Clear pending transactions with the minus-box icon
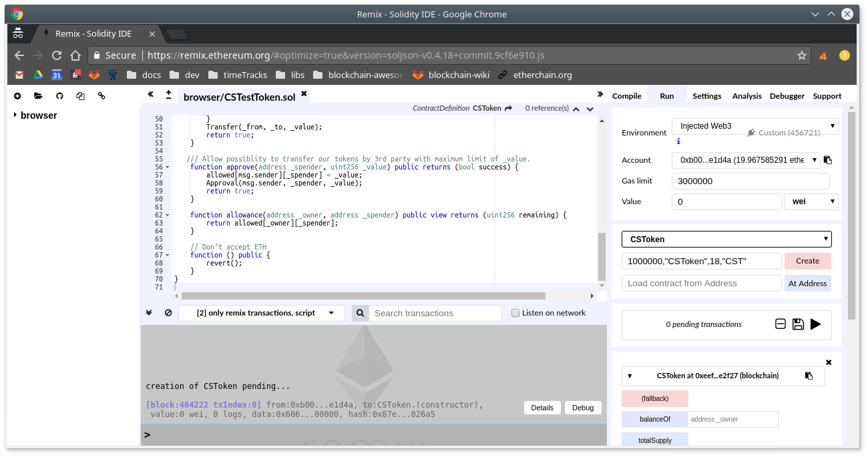Viewport: 868px width, 457px height. 780,324
